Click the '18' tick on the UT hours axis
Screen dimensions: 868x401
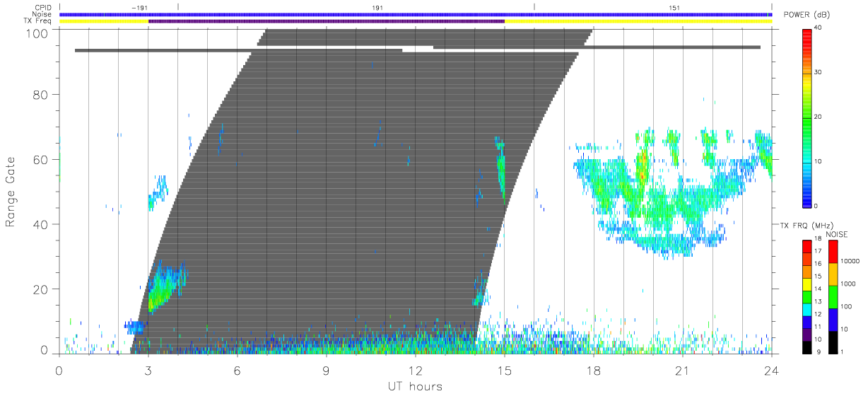tap(594, 371)
